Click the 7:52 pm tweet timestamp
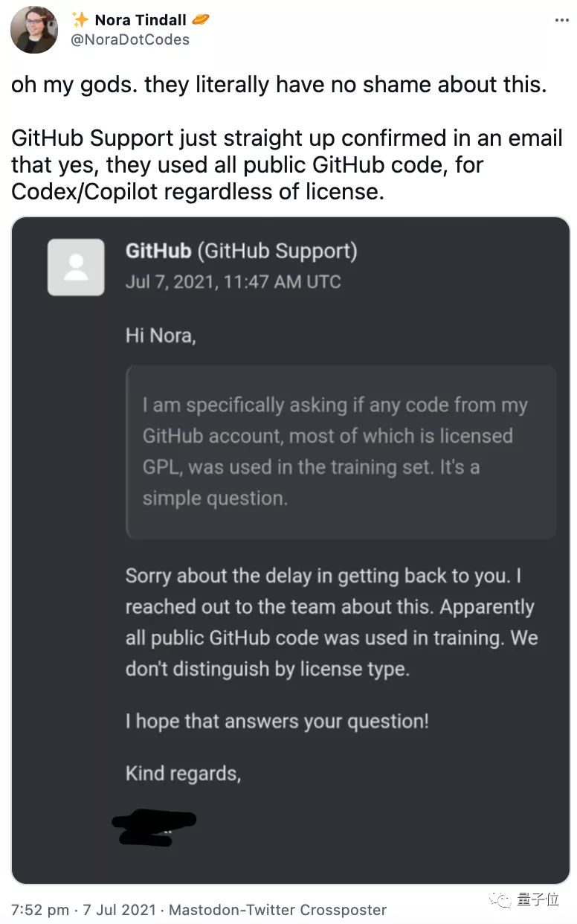 tap(42, 909)
